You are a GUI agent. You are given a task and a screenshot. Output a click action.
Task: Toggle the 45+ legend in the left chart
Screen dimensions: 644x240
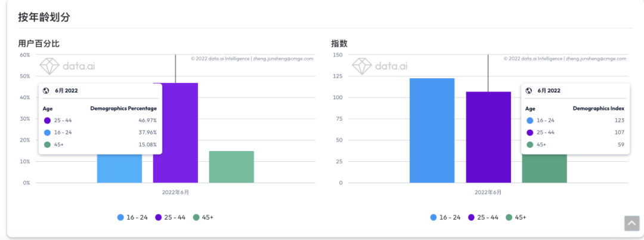pos(203,217)
